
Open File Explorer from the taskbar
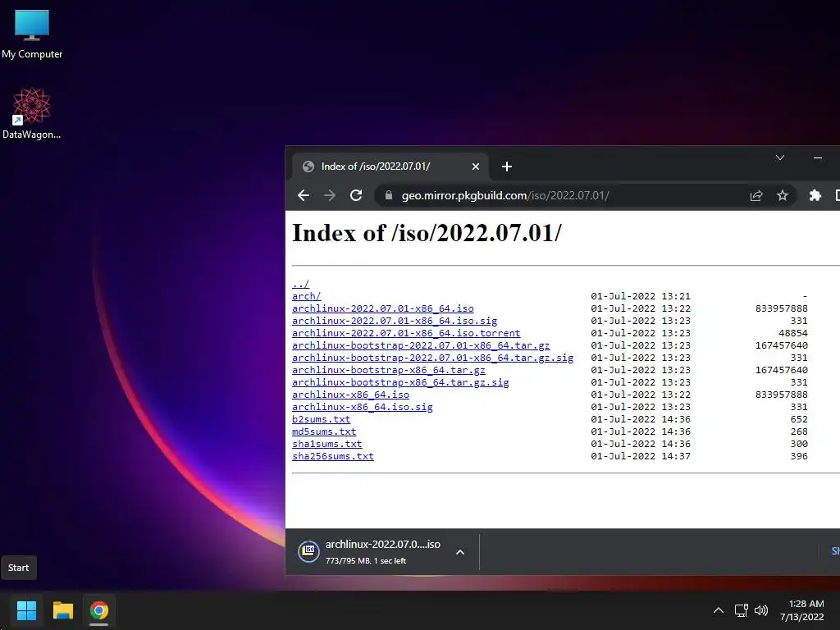pos(62,610)
